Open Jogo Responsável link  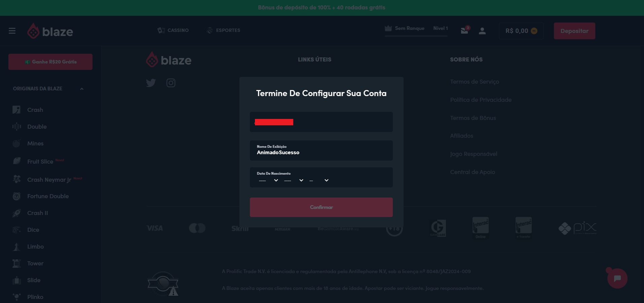click(x=473, y=154)
